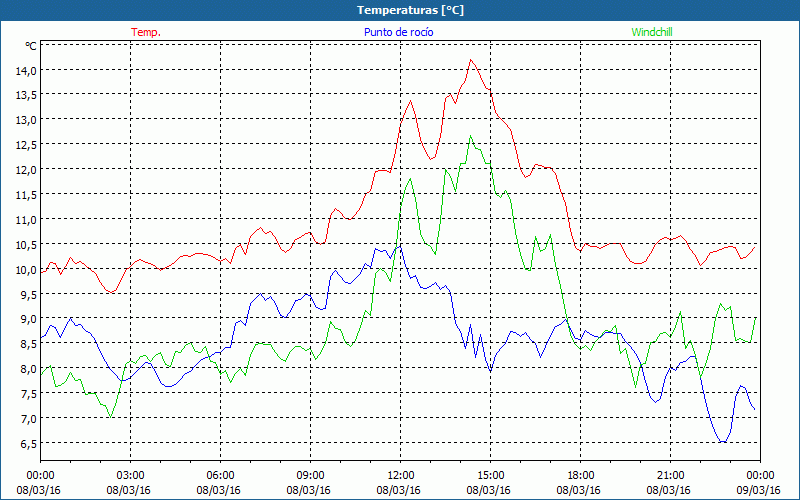
Task: Click the 9,5 y-axis value
Action: pyautogui.click(x=29, y=294)
